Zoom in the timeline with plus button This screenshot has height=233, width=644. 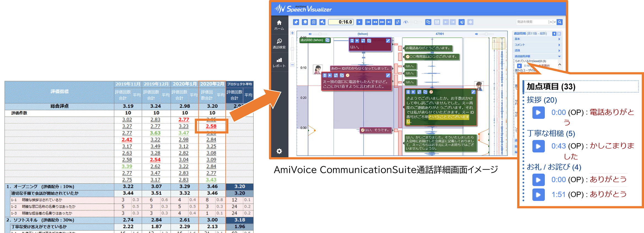click(293, 33)
